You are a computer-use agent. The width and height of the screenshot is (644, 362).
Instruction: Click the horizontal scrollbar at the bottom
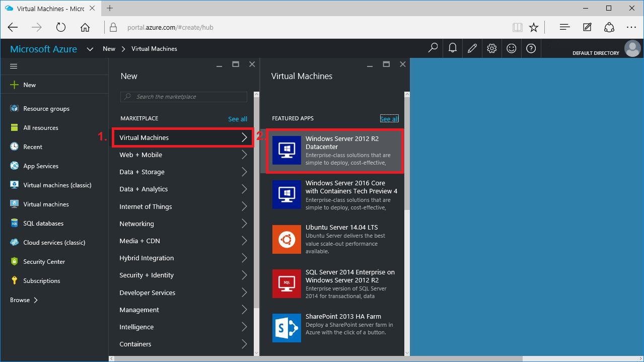click(317, 358)
